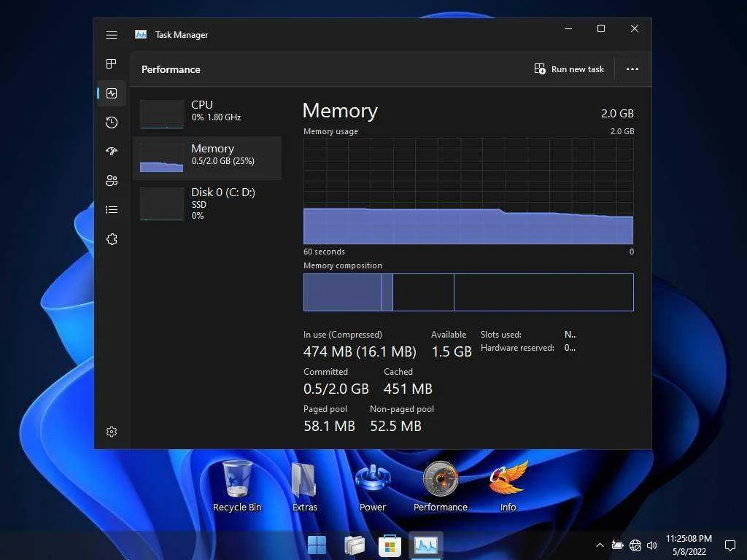
Task: Click the Task Manager title bar icon
Action: point(141,34)
